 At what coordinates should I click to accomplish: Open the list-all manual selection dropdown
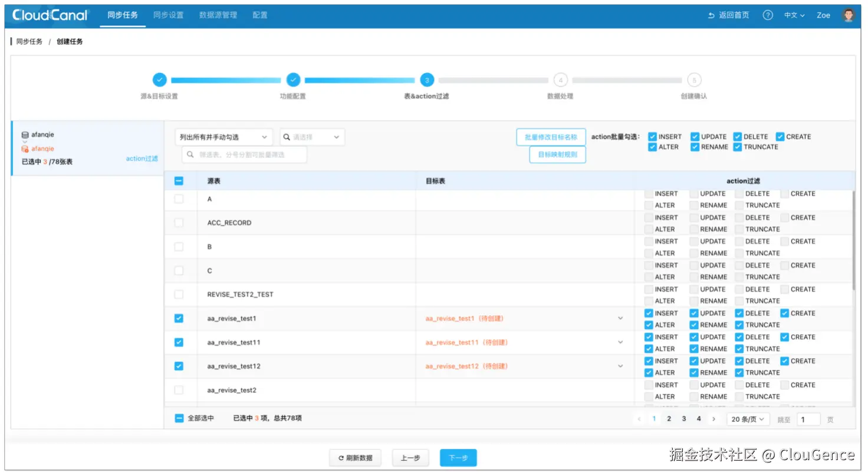tap(224, 137)
